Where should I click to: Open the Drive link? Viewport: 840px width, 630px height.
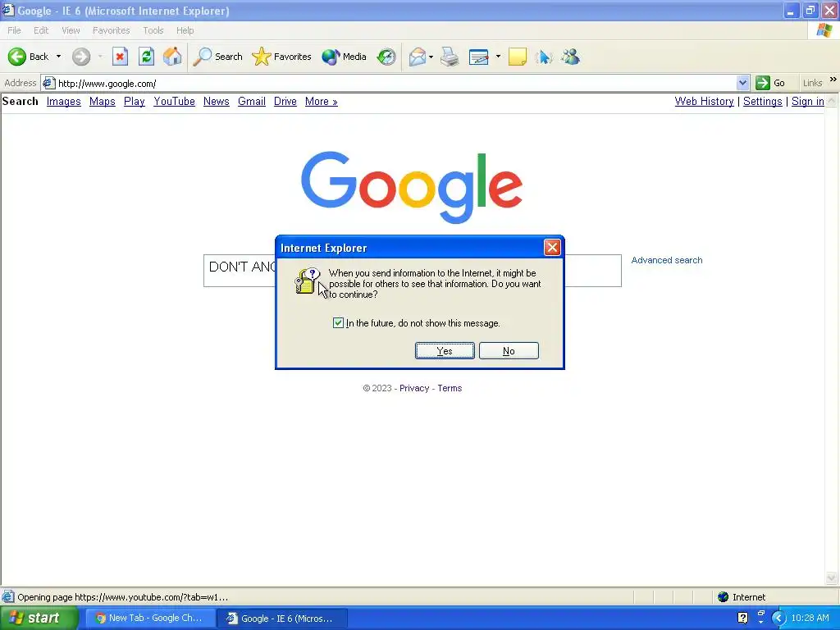pyautogui.click(x=285, y=101)
